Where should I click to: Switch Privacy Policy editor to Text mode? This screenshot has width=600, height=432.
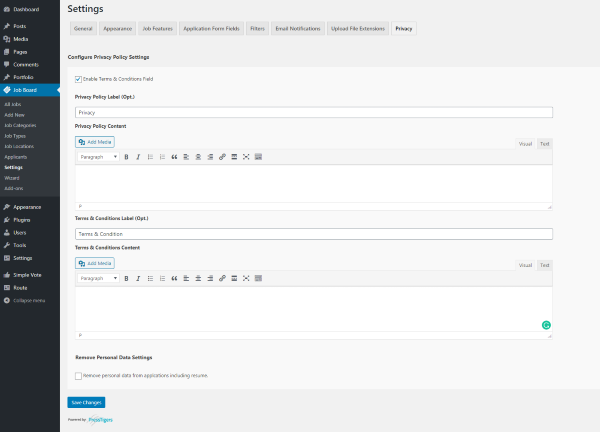pyautogui.click(x=544, y=144)
